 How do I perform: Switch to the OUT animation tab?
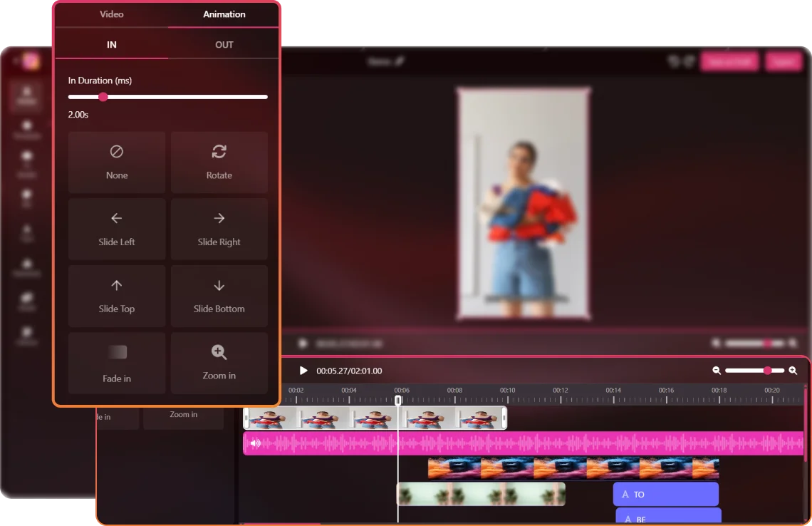coord(224,44)
